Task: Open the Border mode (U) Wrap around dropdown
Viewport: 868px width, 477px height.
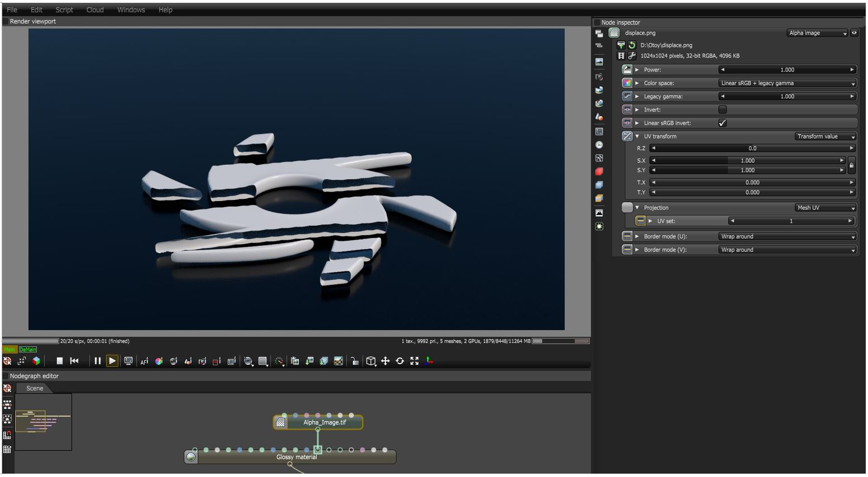Action: pyautogui.click(x=788, y=236)
